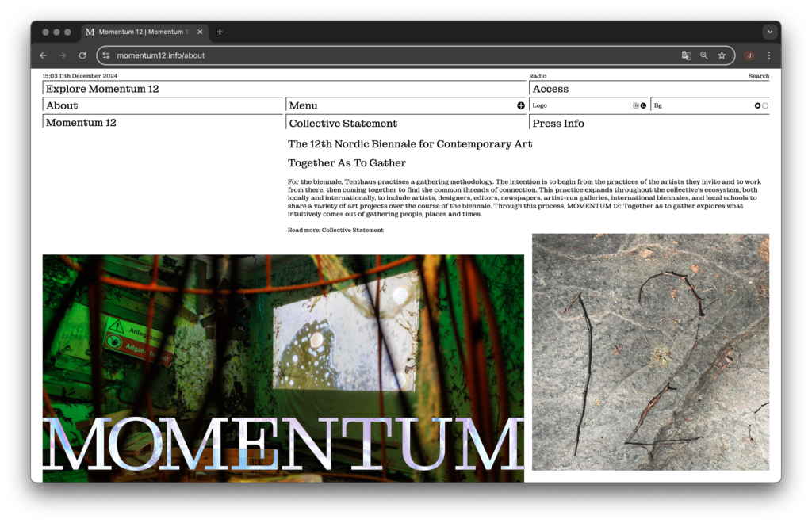The height and width of the screenshot is (523, 812).
Task: Select the small 'S' logo size option
Action: (x=636, y=105)
